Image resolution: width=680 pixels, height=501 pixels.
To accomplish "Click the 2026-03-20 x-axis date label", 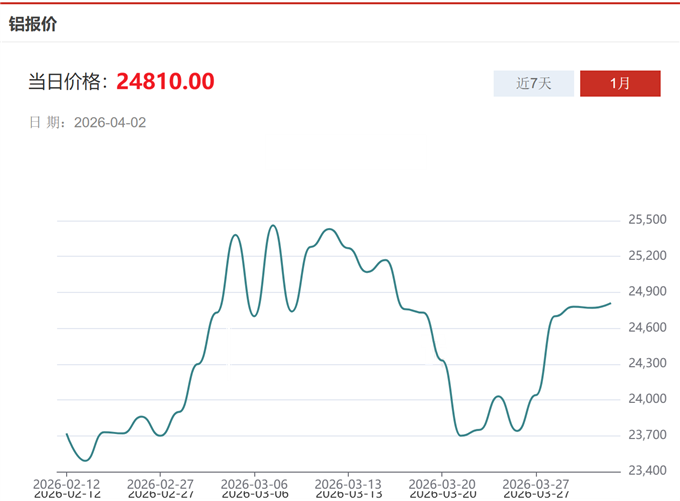I will click(442, 486).
